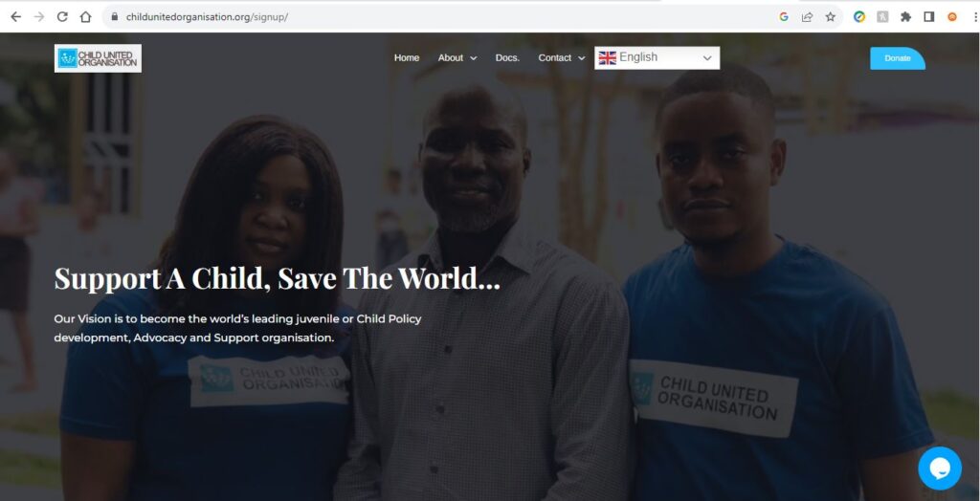Bookmark this page with the star icon

pyautogui.click(x=830, y=17)
